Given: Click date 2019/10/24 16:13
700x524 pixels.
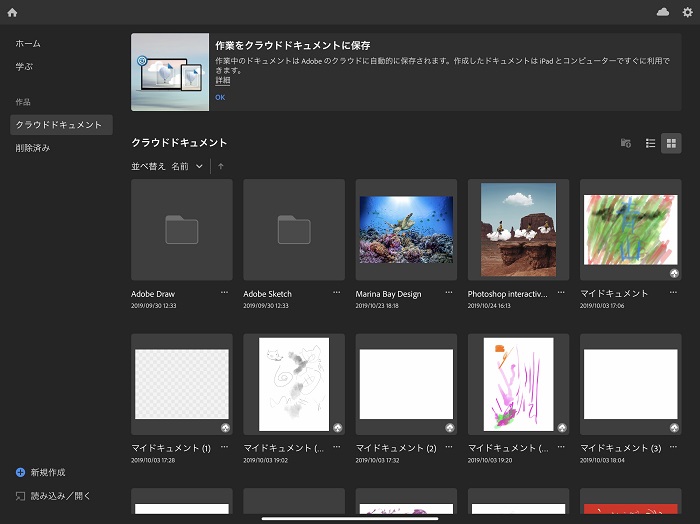Looking at the screenshot, I should tap(489, 306).
